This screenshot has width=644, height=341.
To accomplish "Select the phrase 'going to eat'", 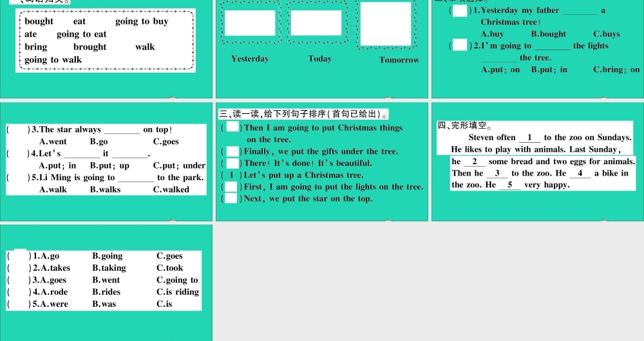I will coord(81,35).
